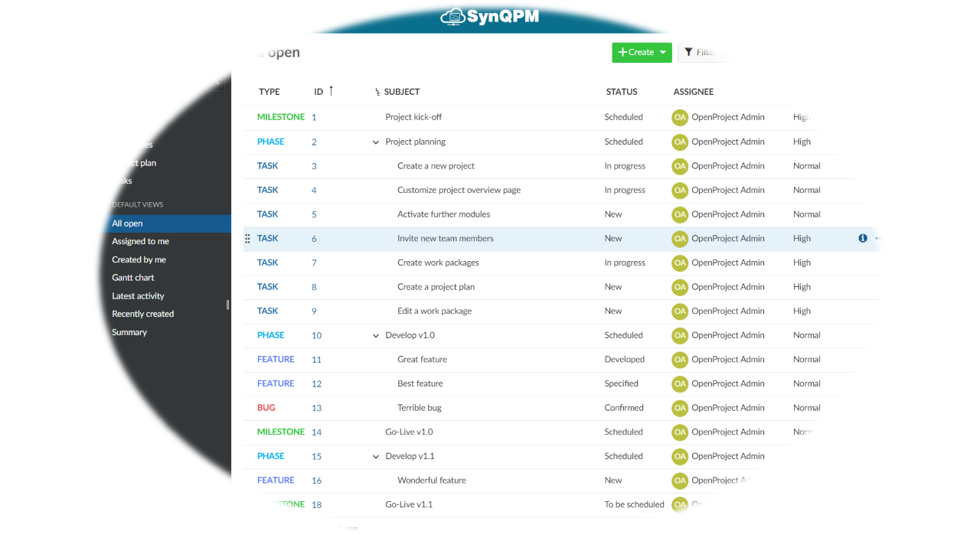Click the OA avatar in the Terrible bug row

(x=680, y=408)
